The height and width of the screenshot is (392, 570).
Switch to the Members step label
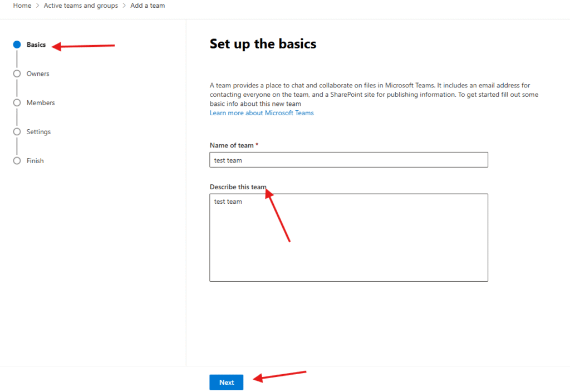click(x=41, y=102)
